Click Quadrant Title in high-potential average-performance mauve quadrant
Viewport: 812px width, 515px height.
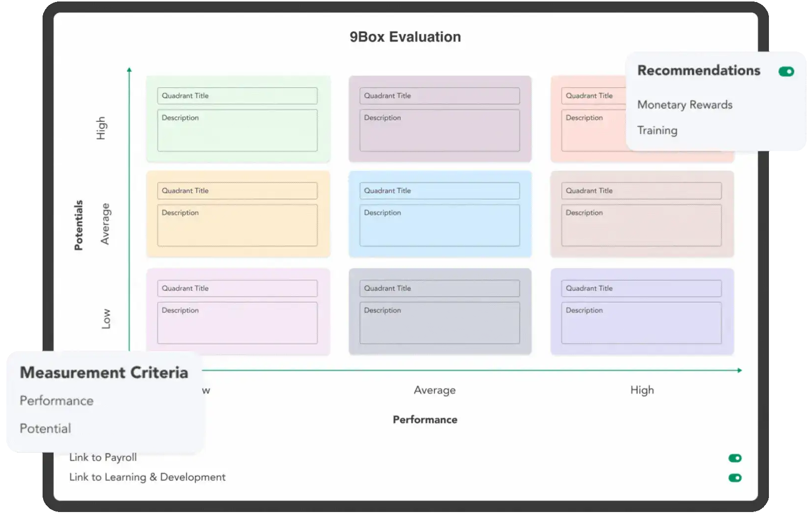click(x=439, y=96)
